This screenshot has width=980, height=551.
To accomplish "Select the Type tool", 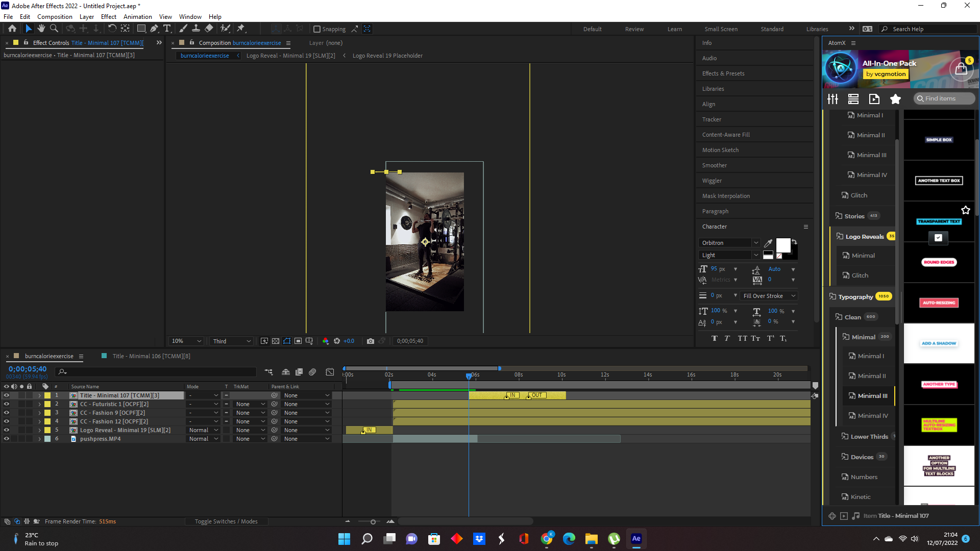I will [167, 29].
